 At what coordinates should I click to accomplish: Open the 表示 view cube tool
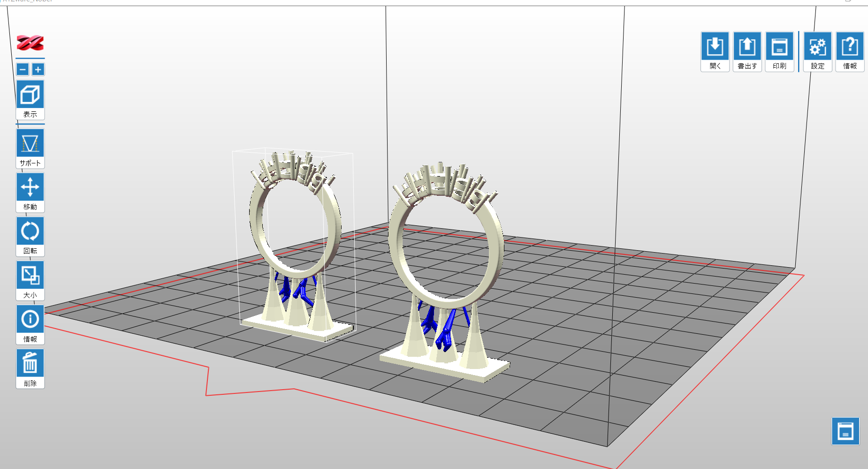pos(30,100)
